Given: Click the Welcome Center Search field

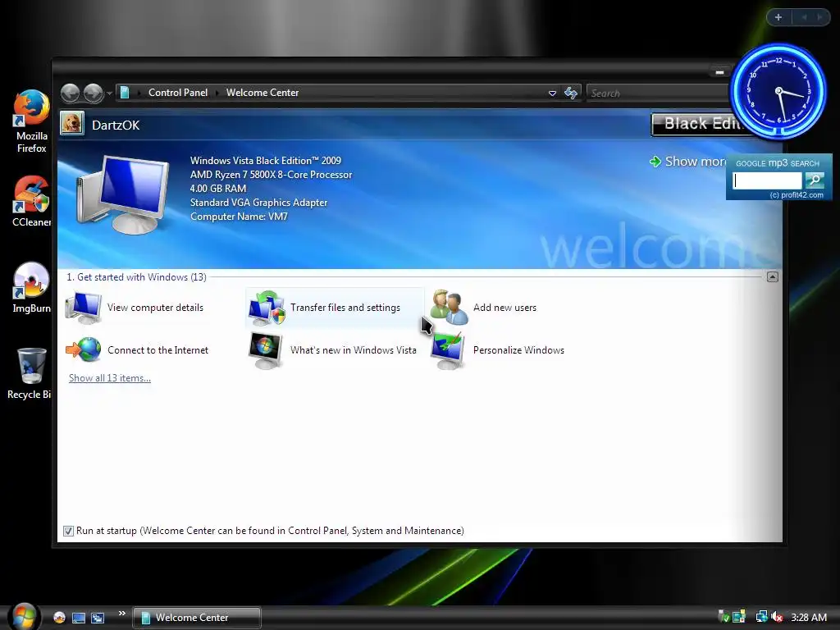Looking at the screenshot, I should coord(658,94).
